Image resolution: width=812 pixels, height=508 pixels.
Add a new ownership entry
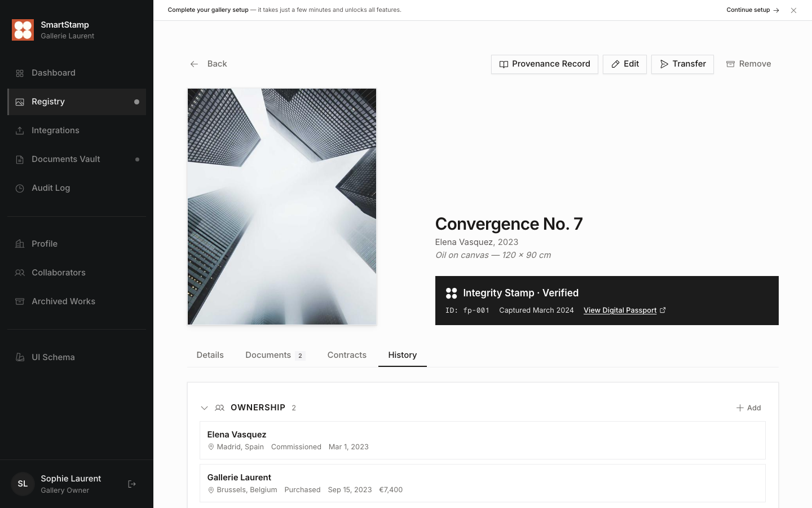[x=749, y=408]
